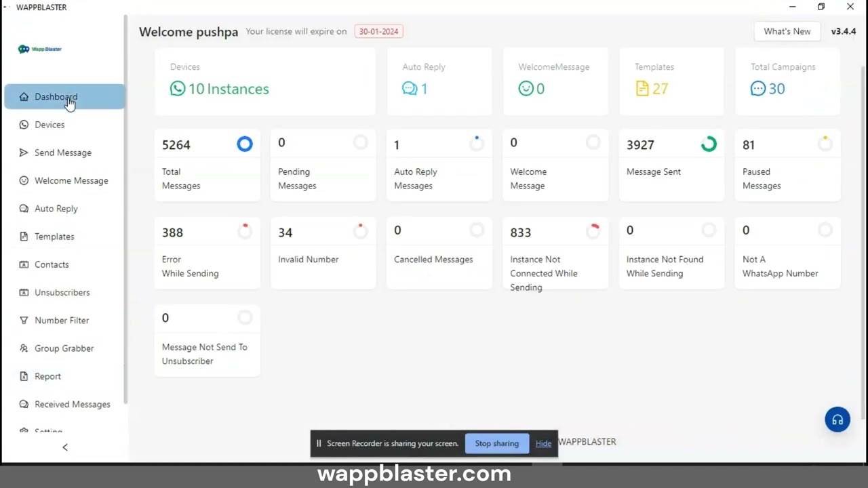This screenshot has height=488, width=868.
Task: Click the Received Messages icon in sidebar
Action: click(24, 404)
